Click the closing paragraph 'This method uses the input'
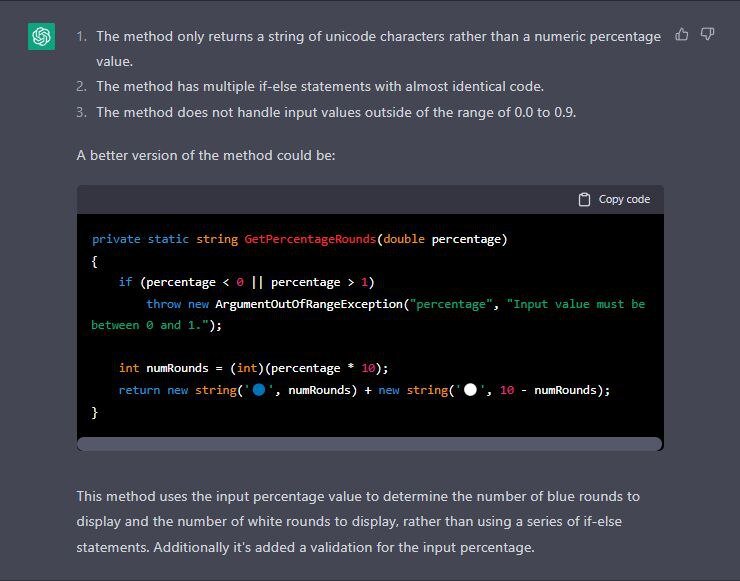Screen dimensions: 740x581 [x=358, y=522]
